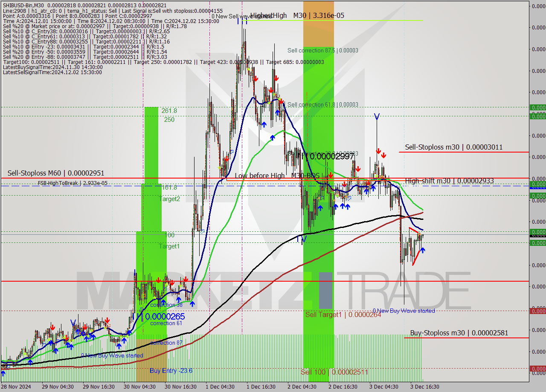Click the 'Sell correction 87.5 | 0.00003' label

pyautogui.click(x=323, y=50)
